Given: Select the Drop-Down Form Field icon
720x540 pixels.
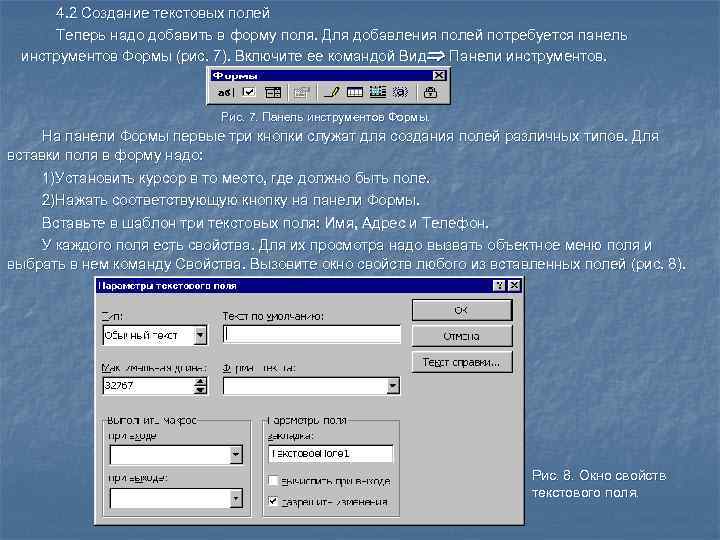Looking at the screenshot, I should click(x=273, y=93).
